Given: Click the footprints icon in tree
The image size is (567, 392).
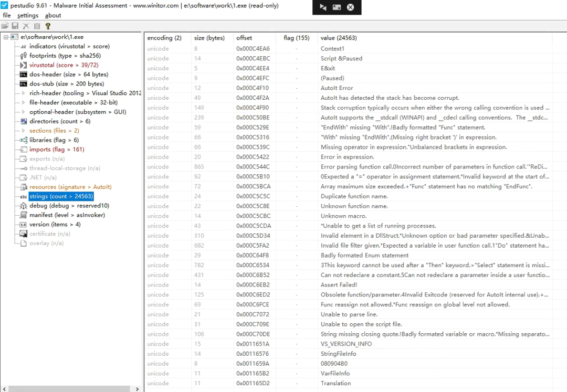Looking at the screenshot, I should click(x=24, y=56).
